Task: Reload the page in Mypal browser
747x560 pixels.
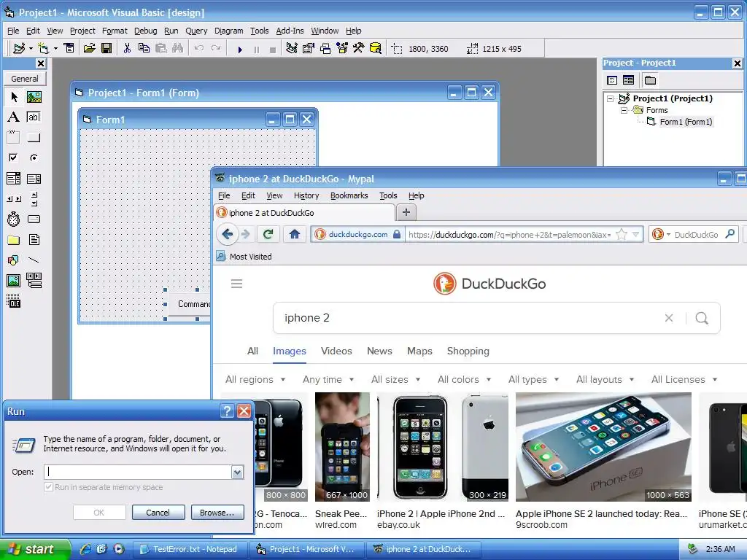Action: [x=268, y=234]
